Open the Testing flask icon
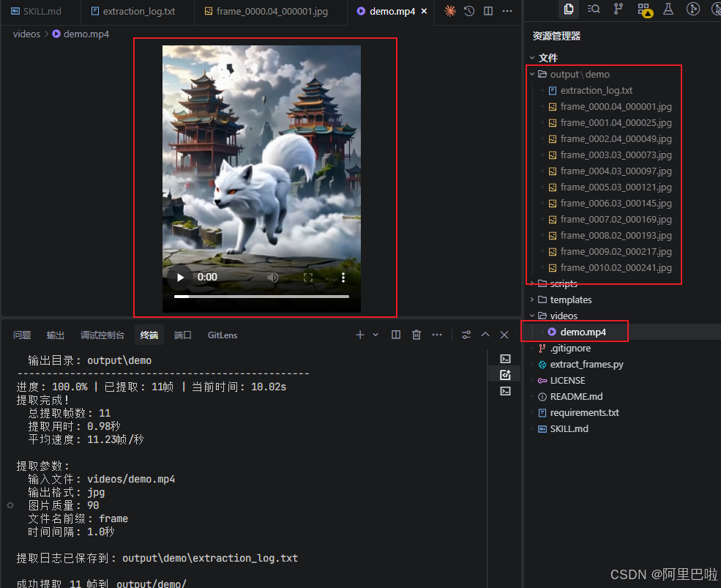721x588 pixels. 668,10
